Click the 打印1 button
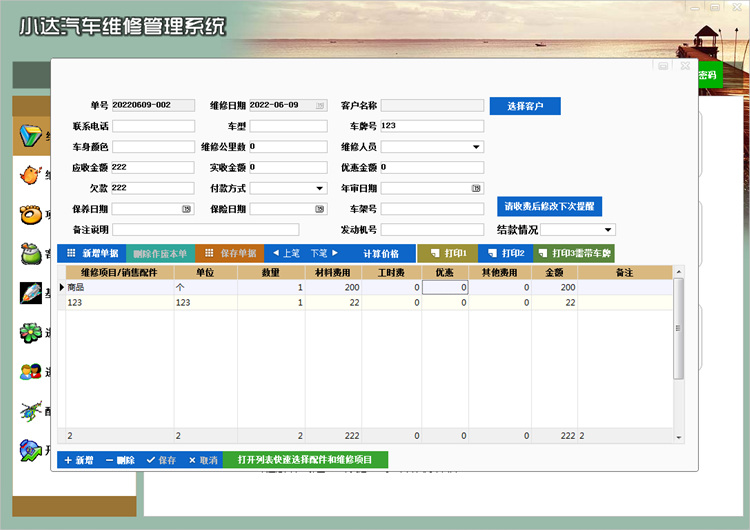Image resolution: width=750 pixels, height=530 pixels. [x=448, y=254]
